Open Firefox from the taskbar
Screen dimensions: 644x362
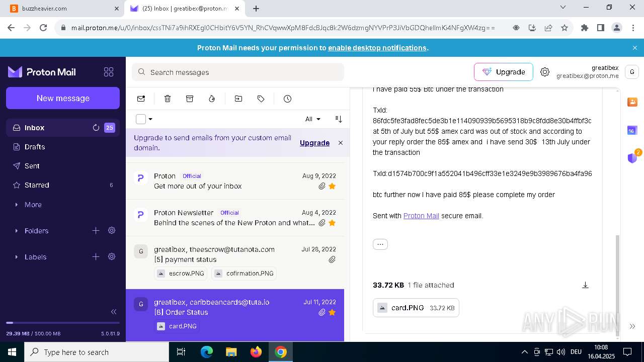click(x=256, y=352)
